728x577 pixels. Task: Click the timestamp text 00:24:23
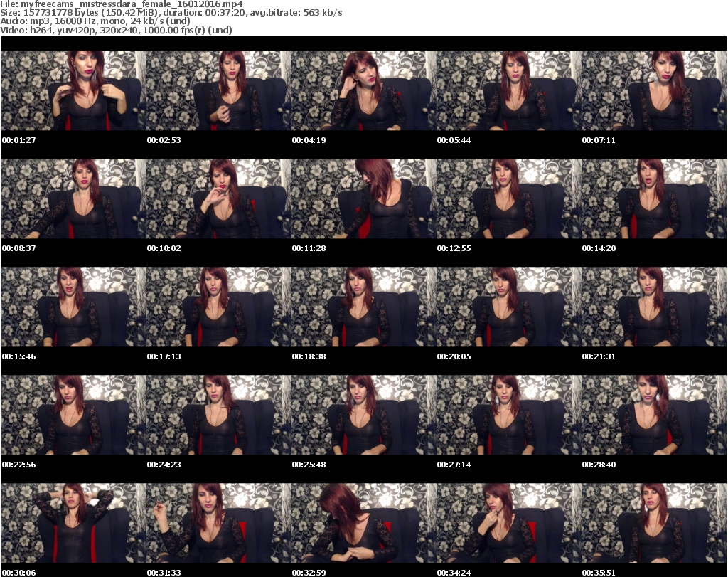click(164, 465)
